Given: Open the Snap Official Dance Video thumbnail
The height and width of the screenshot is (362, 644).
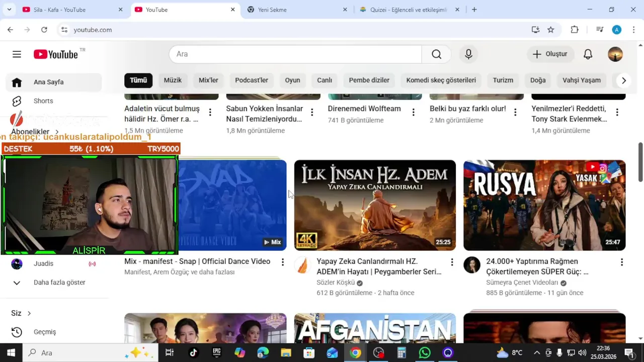Looking at the screenshot, I should (232, 205).
